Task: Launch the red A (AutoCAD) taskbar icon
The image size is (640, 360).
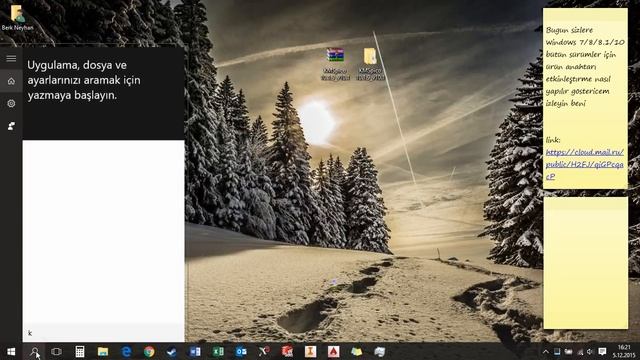Action: [333, 351]
